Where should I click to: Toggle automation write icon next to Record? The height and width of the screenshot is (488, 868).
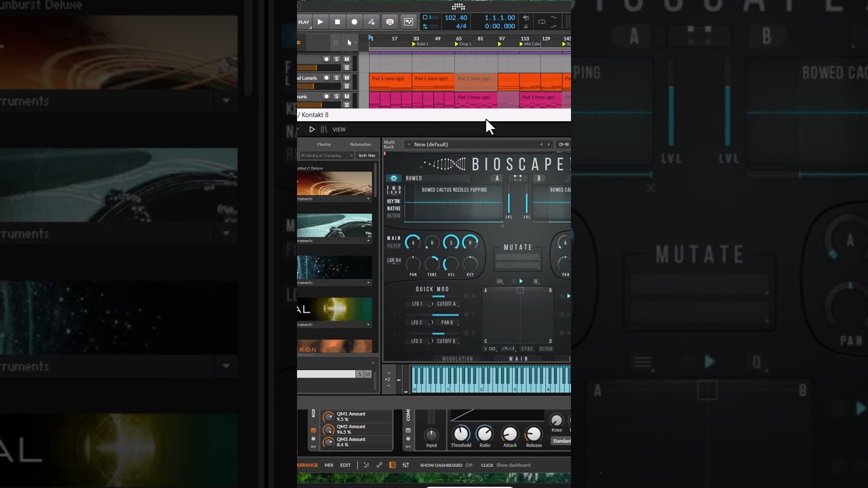pyautogui.click(x=371, y=22)
